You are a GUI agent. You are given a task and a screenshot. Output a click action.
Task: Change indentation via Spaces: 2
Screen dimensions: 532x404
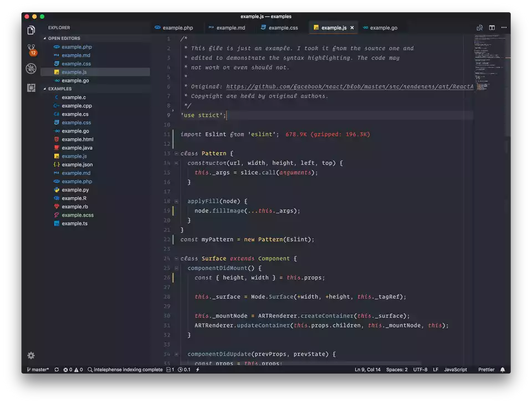coord(397,370)
